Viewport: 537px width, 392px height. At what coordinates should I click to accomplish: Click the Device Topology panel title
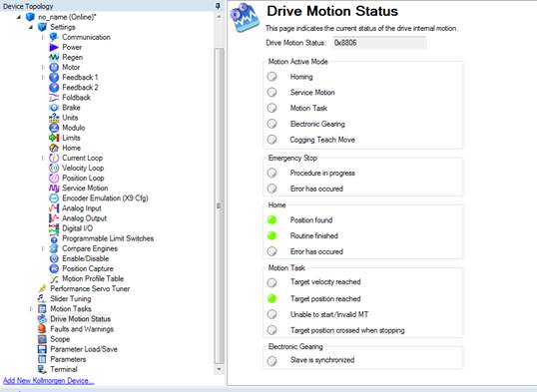(x=28, y=6)
